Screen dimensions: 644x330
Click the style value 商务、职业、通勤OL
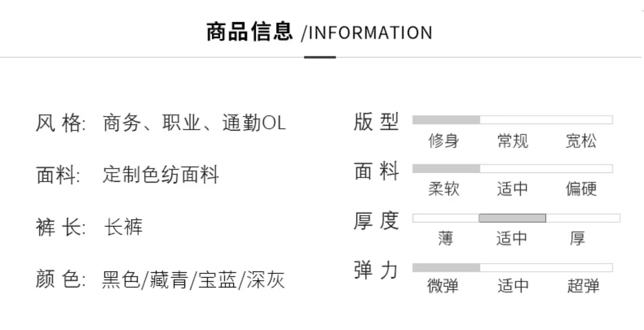point(194,123)
